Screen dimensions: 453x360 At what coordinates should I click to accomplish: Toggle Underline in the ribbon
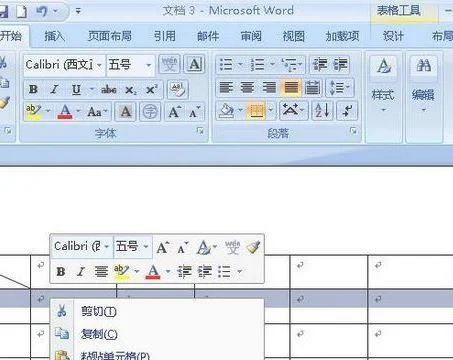[76, 89]
